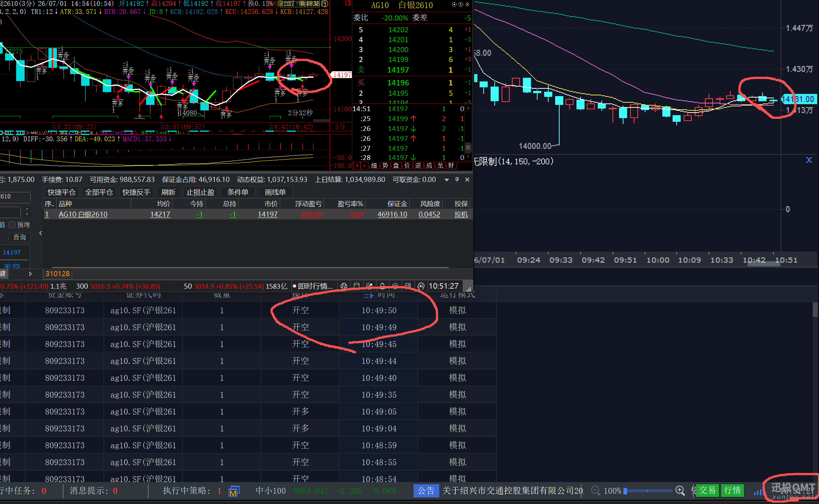Viewport: 819px width, 504px height.
Task: Open the database cylinder icon in status bar
Action: coord(357,286)
